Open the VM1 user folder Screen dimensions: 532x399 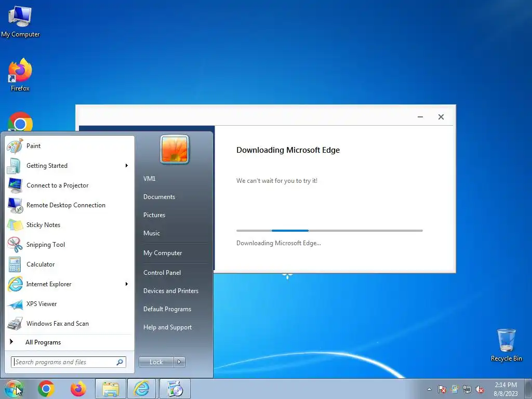coord(149,179)
